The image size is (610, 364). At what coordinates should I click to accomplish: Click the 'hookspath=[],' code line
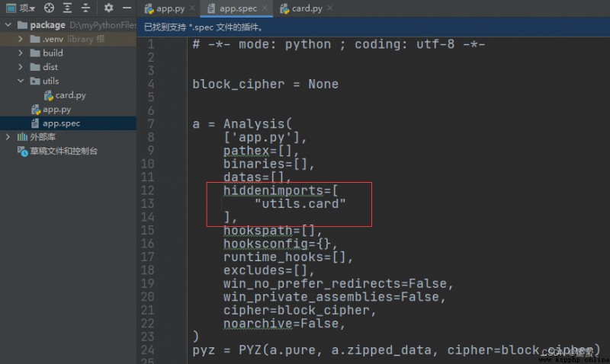(x=273, y=231)
